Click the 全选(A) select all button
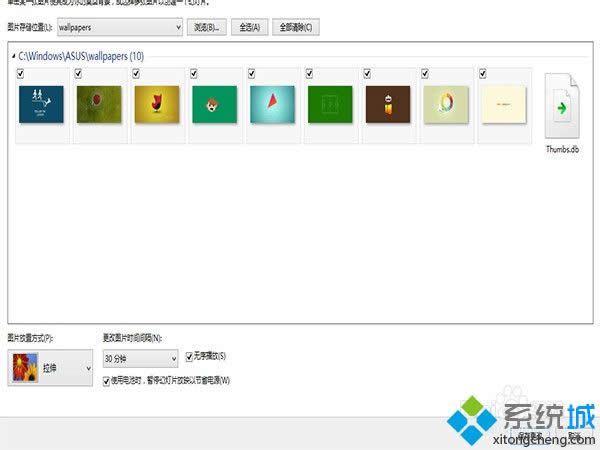The height and width of the screenshot is (450, 600). click(x=248, y=27)
